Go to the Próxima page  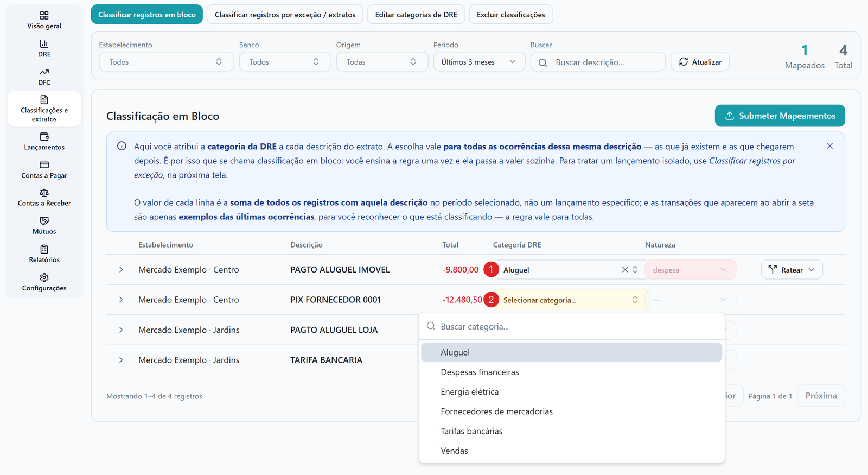pyautogui.click(x=821, y=396)
